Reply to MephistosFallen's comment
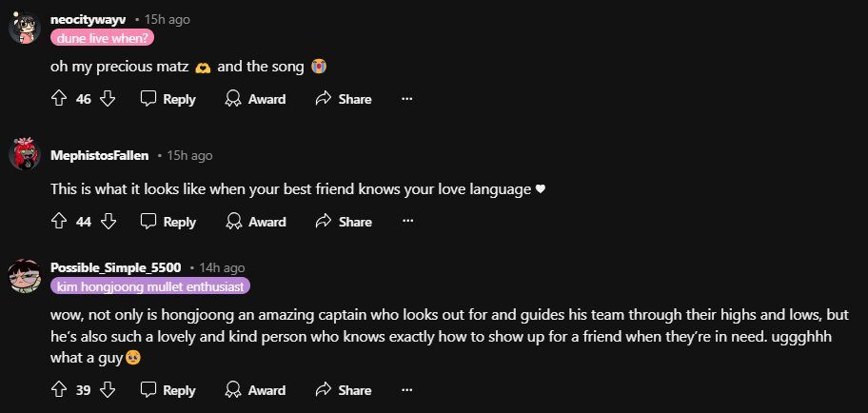 coord(168,222)
